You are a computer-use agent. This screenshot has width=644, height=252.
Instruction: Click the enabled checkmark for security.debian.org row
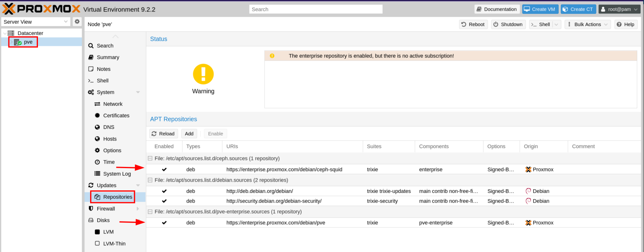(164, 201)
